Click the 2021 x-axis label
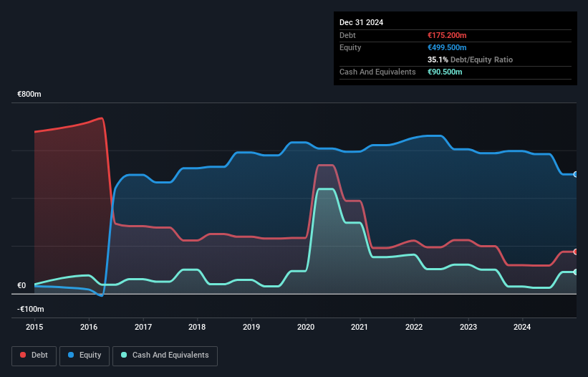Image resolution: width=588 pixels, height=377 pixels. (360, 327)
